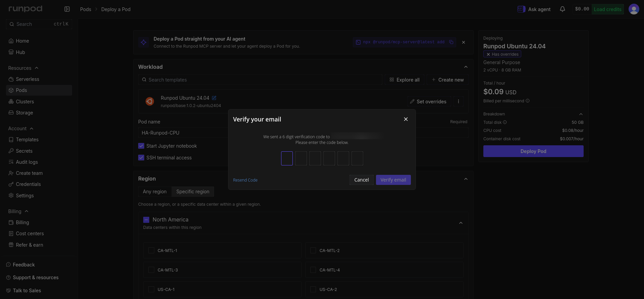Click the Ask agent icon
Screen dimensions: 644x299
tap(521, 9)
